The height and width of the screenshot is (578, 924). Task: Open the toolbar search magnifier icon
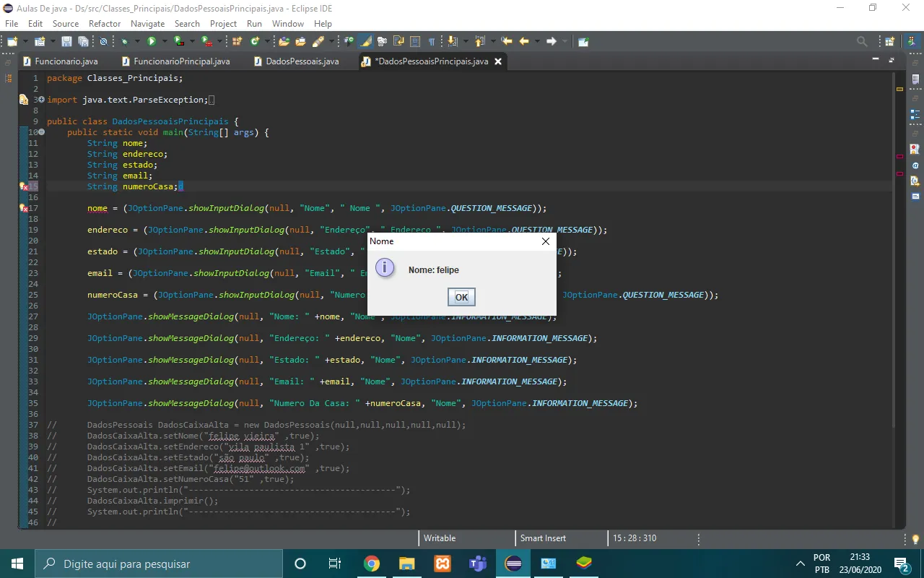point(862,42)
